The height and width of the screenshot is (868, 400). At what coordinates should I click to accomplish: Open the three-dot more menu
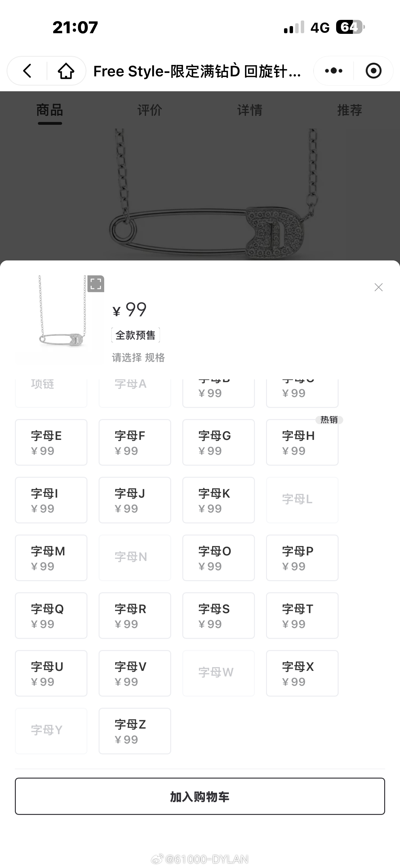[334, 71]
